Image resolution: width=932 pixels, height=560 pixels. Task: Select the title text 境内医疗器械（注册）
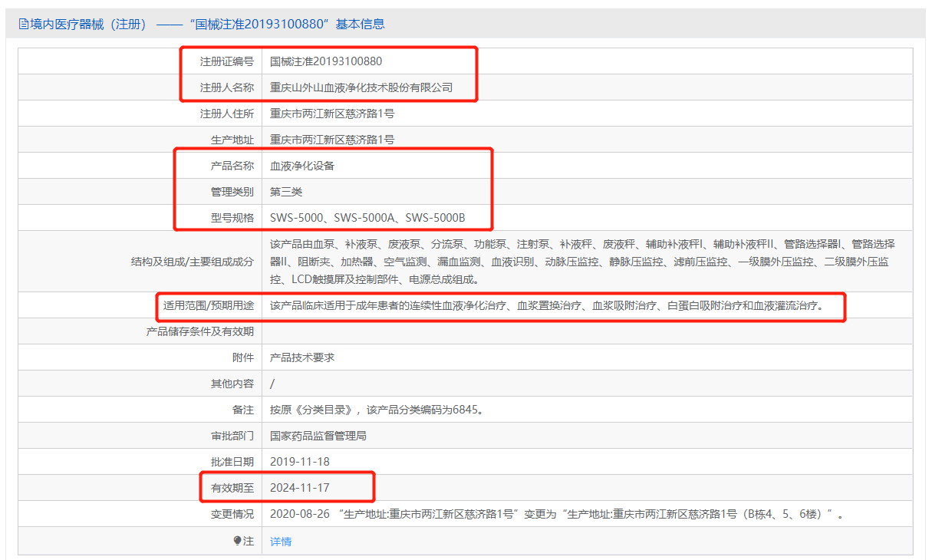point(88,25)
